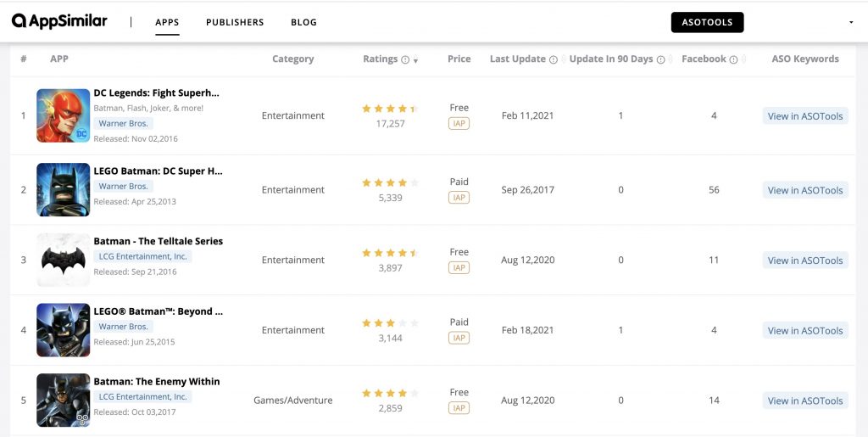Viewport: 868px width, 437px height.
Task: Click Warner Bros. tag under DC Legends
Action: (x=124, y=124)
